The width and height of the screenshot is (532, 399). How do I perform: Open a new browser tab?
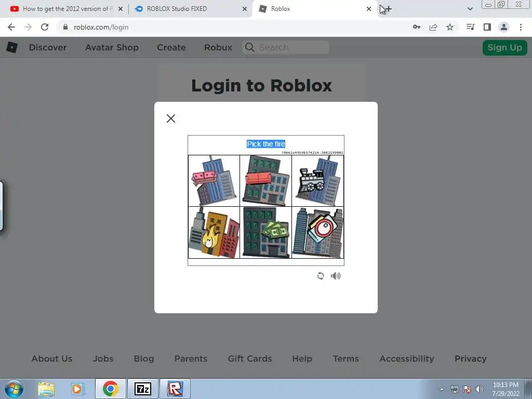(388, 9)
